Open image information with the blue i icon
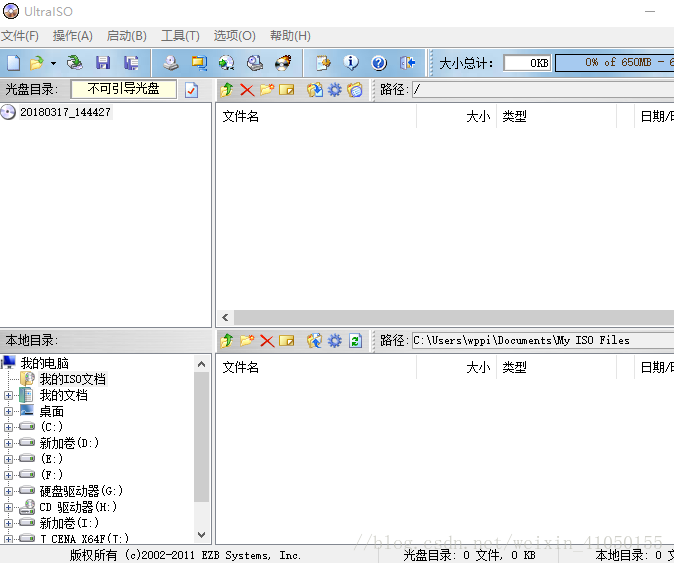 [x=351, y=63]
